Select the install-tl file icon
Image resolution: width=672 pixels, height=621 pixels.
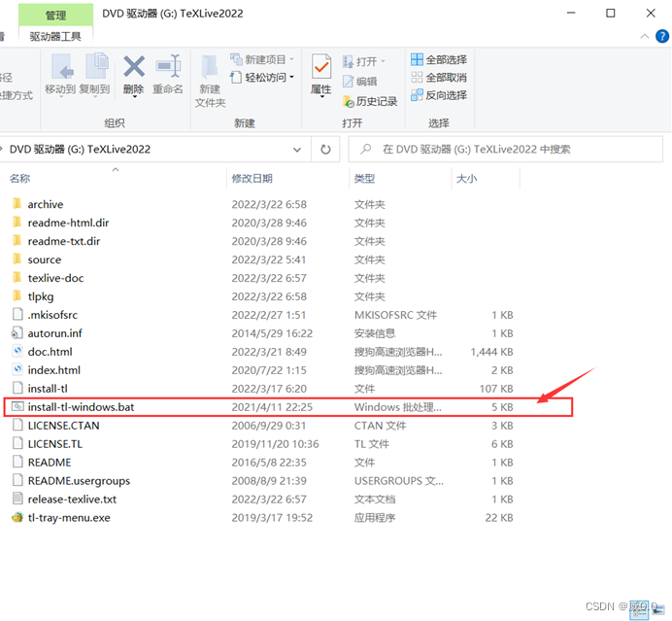(17, 388)
